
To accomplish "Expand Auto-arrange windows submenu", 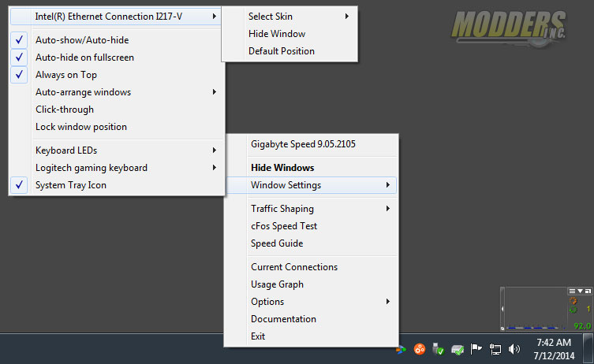I will click(x=117, y=92).
